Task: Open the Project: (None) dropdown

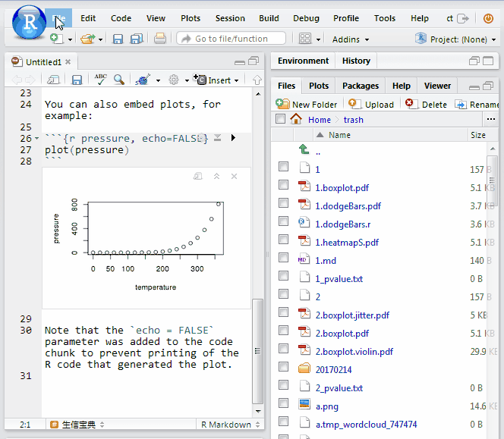Action: [x=455, y=39]
